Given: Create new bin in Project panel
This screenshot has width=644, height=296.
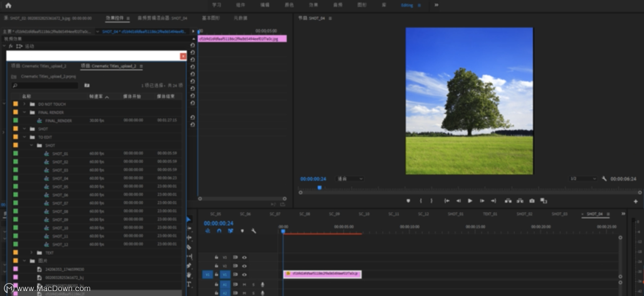Looking at the screenshot, I should coord(87,85).
